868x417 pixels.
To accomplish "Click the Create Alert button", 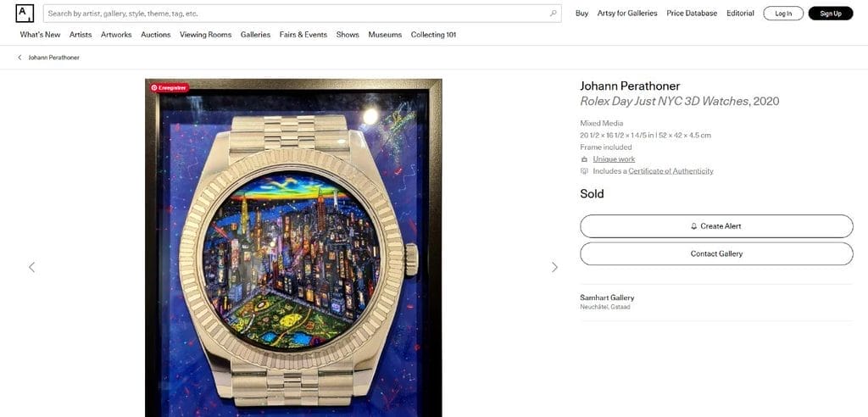I will click(x=716, y=226).
